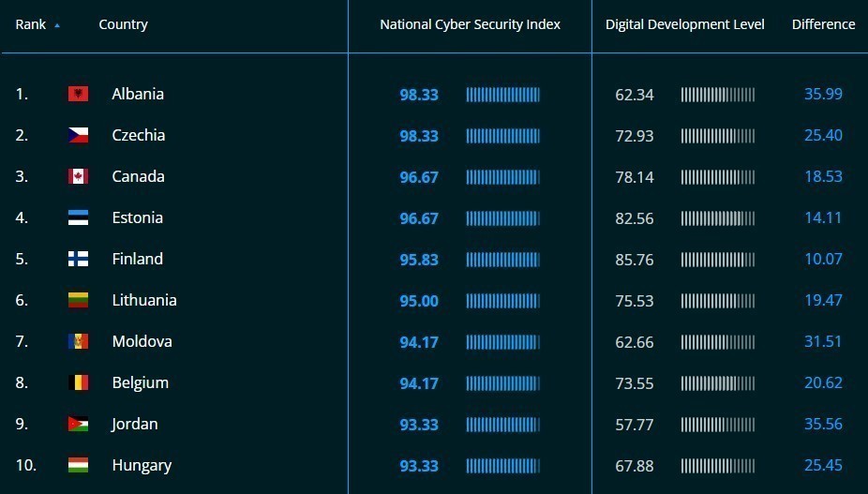
Task: Click the Finland flag icon
Action: click(x=78, y=259)
